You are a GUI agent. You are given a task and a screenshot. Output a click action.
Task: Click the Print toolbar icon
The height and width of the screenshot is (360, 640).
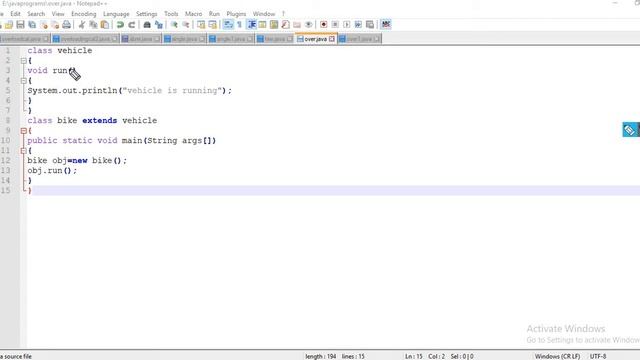pos(67,25)
